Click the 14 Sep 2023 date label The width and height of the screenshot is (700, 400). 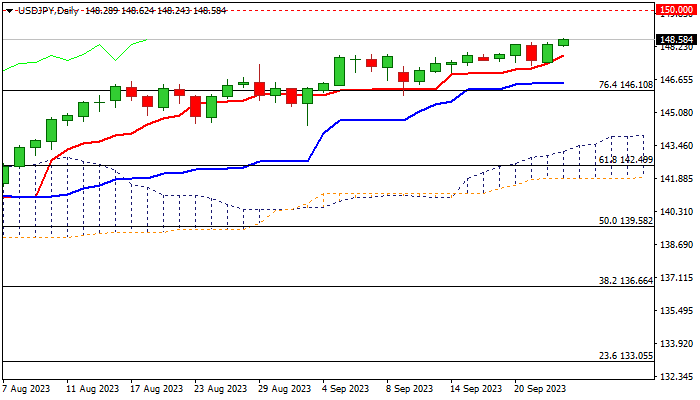[x=476, y=388]
